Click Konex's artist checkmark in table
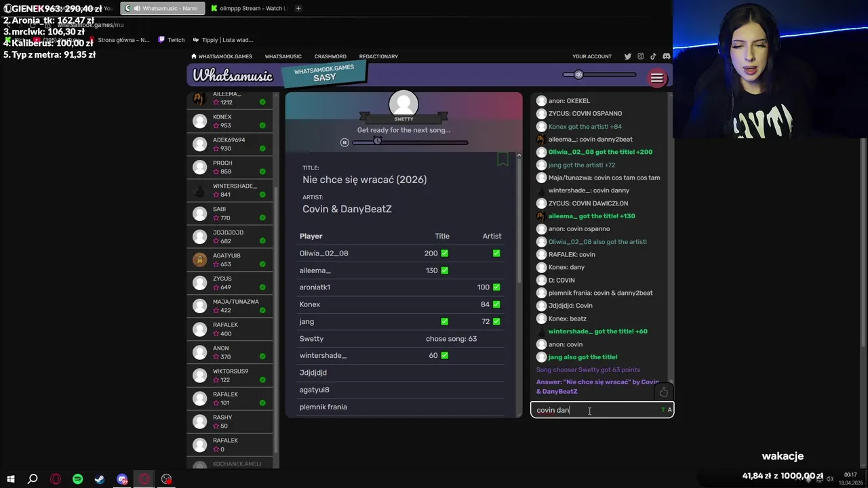Screen dimensions: 868x488 click(496, 304)
